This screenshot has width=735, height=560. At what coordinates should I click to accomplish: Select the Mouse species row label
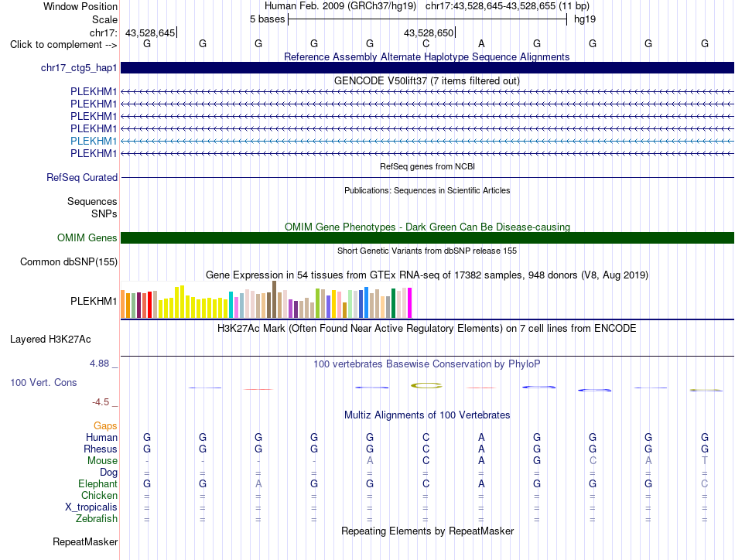point(102,461)
